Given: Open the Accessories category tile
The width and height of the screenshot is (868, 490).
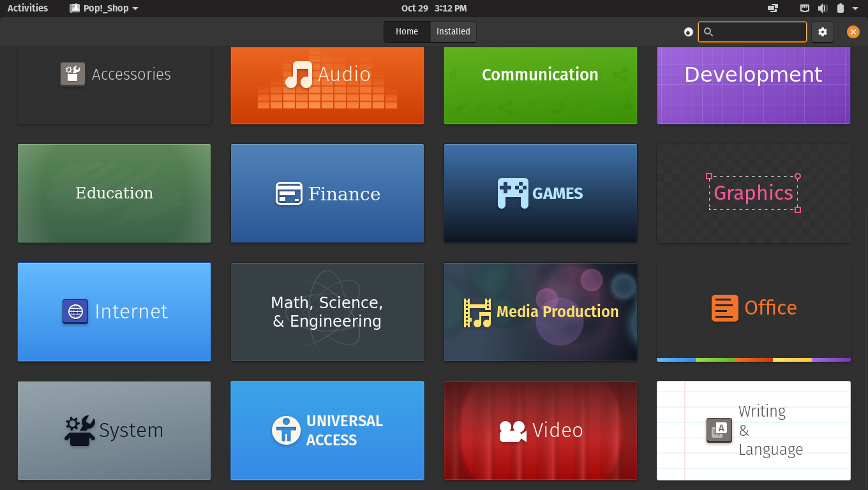Looking at the screenshot, I should click(114, 85).
